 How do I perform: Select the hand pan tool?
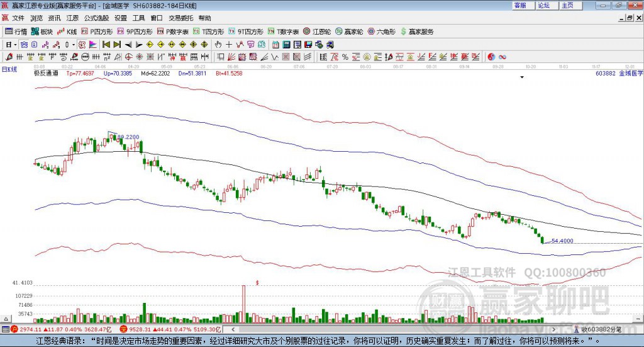coord(218,45)
